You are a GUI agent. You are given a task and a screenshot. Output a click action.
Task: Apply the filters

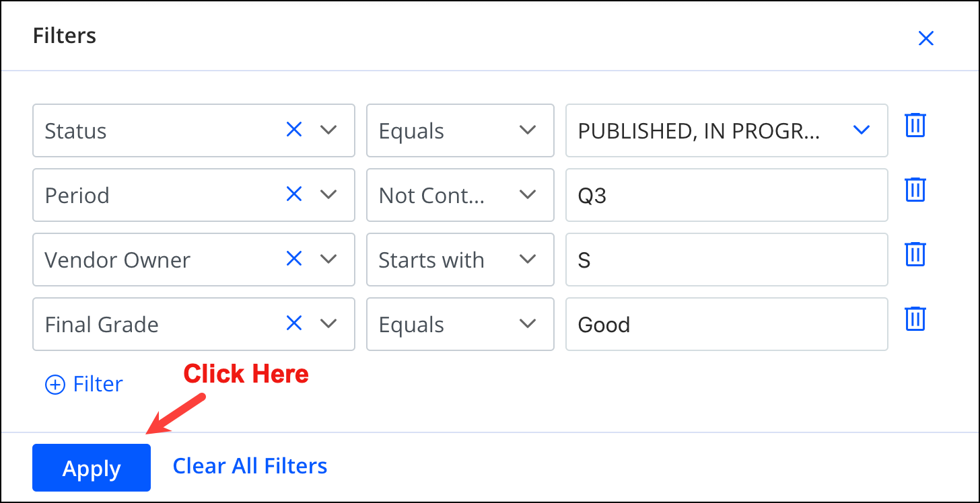point(92,467)
